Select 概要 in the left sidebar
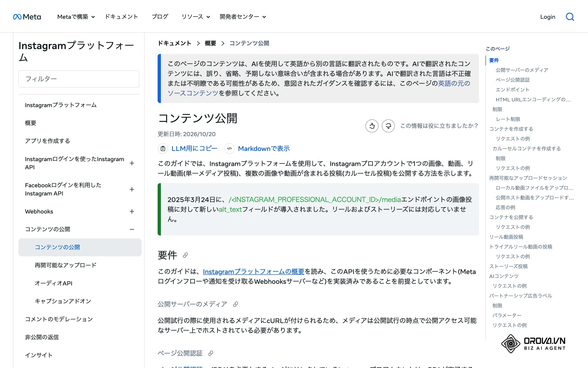Image resolution: width=588 pixels, height=368 pixels. tap(31, 123)
